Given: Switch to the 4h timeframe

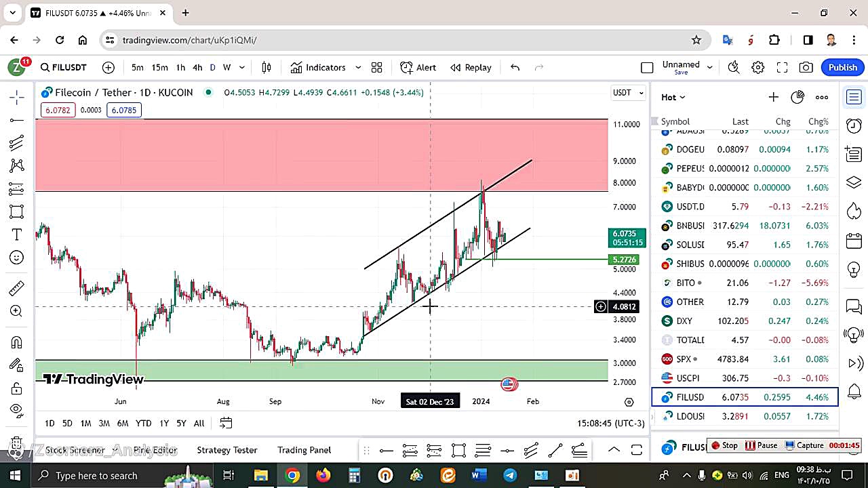Looking at the screenshot, I should (x=197, y=67).
